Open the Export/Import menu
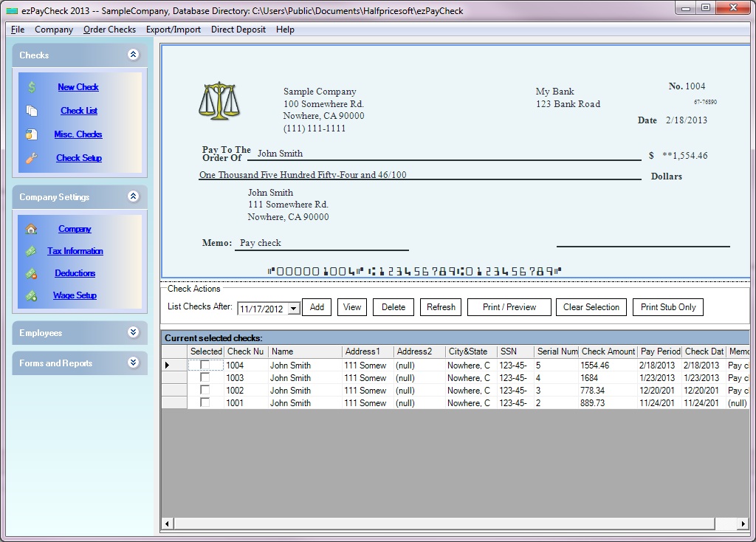Screen dimensions: 756x542 click(173, 30)
